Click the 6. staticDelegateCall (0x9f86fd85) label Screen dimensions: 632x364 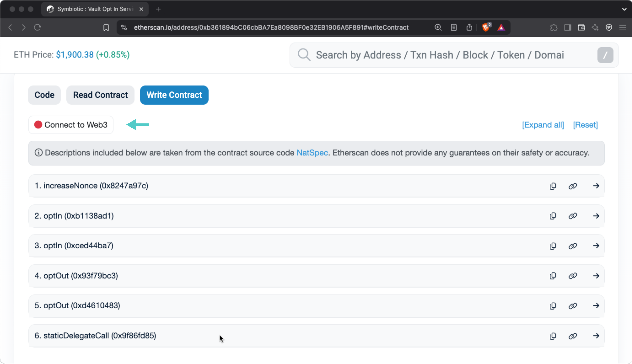95,336
